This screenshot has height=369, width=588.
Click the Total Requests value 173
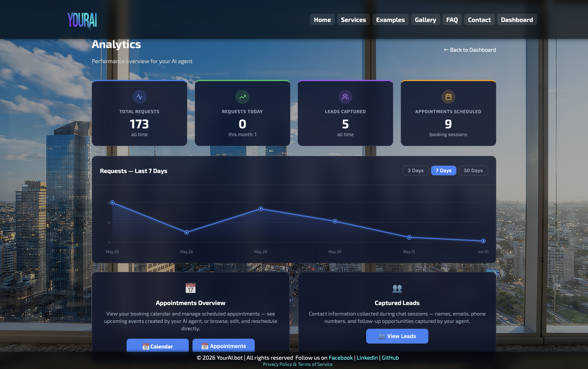[139, 124]
